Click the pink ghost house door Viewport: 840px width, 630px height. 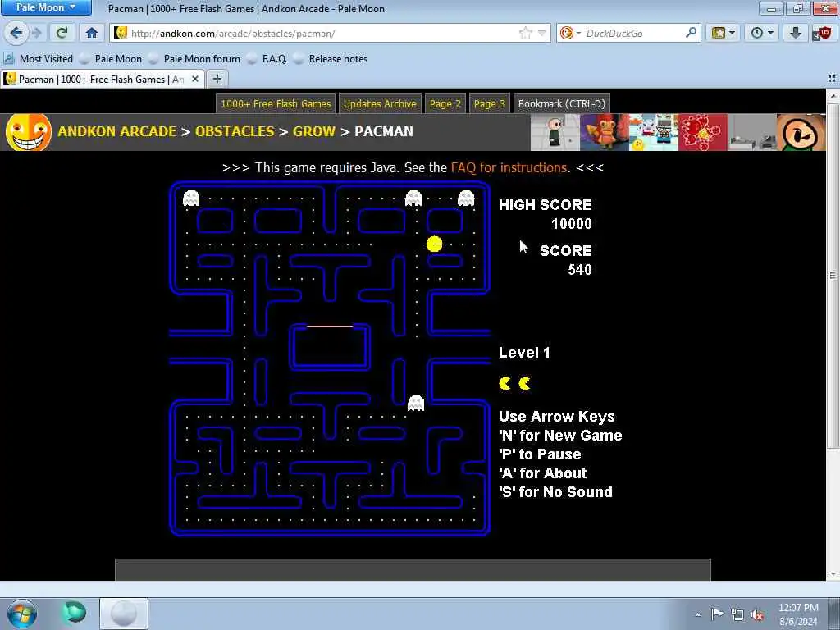click(330, 326)
